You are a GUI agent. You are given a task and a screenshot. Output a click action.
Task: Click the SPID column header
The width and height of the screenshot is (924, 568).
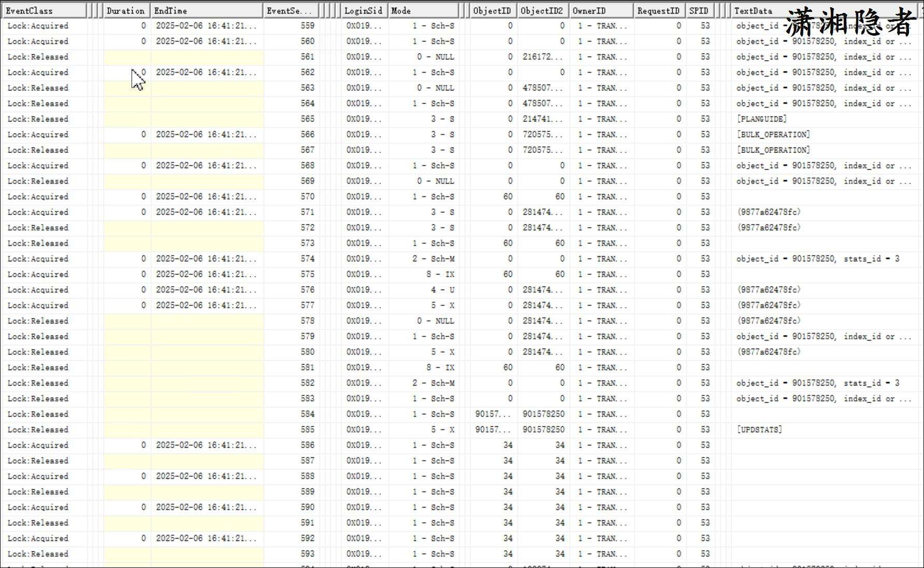coord(698,10)
